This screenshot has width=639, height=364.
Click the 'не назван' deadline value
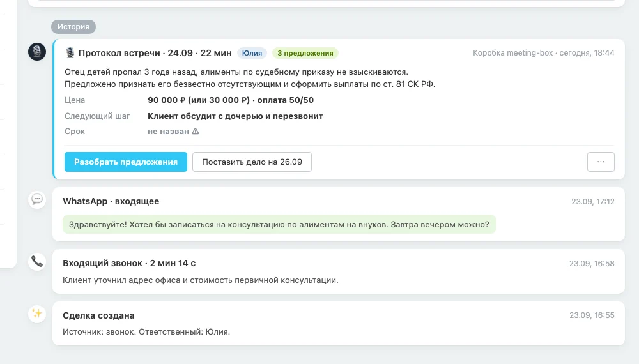coord(168,131)
